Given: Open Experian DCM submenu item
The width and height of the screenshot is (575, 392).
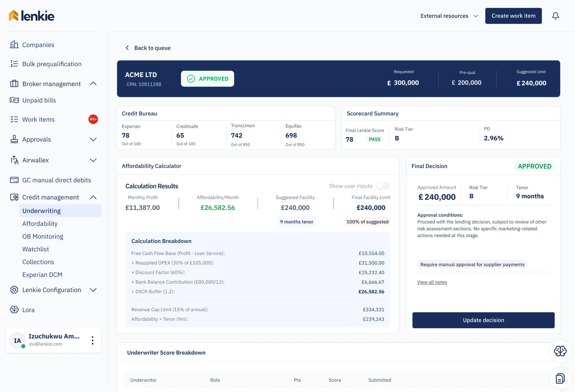Looking at the screenshot, I should [42, 275].
